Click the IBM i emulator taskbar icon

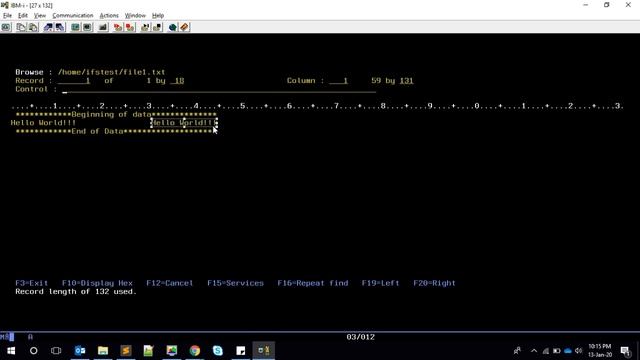click(264, 350)
